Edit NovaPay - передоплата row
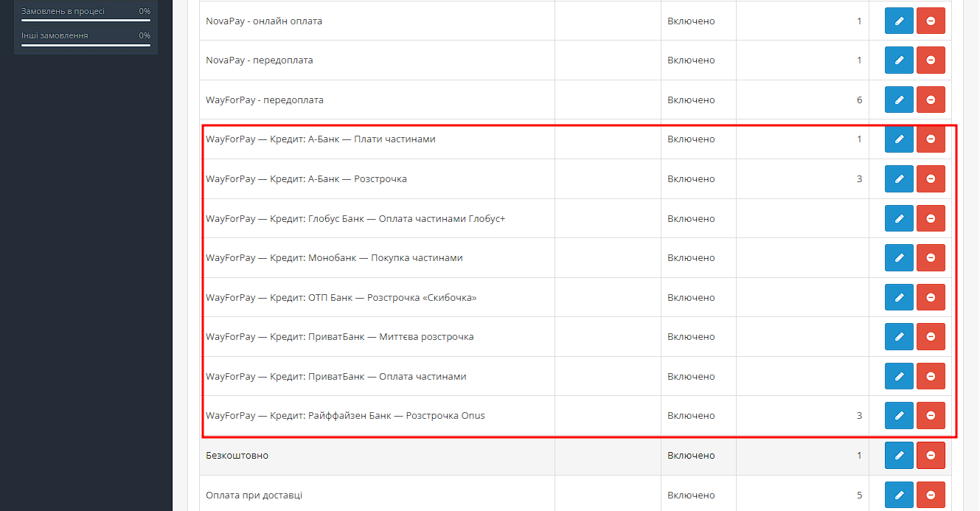The height and width of the screenshot is (511, 980). tap(899, 60)
